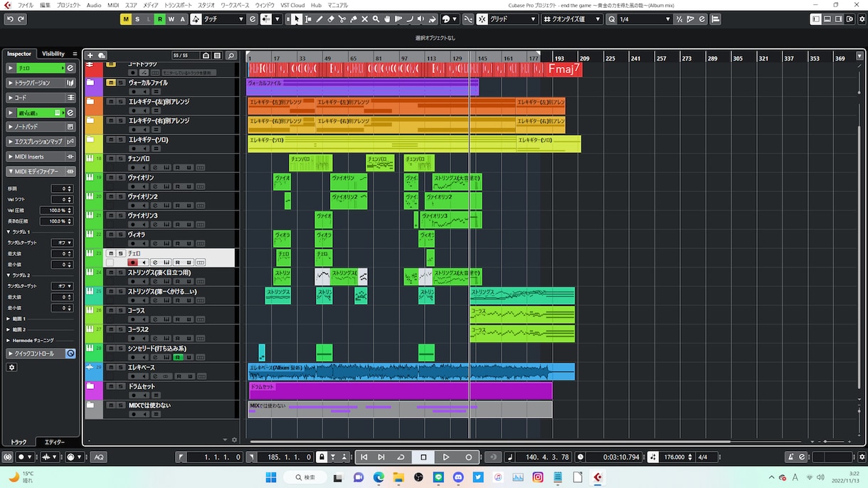Open Microsoft Edge in taskbar
Screen dimensions: 868x488
click(x=379, y=477)
